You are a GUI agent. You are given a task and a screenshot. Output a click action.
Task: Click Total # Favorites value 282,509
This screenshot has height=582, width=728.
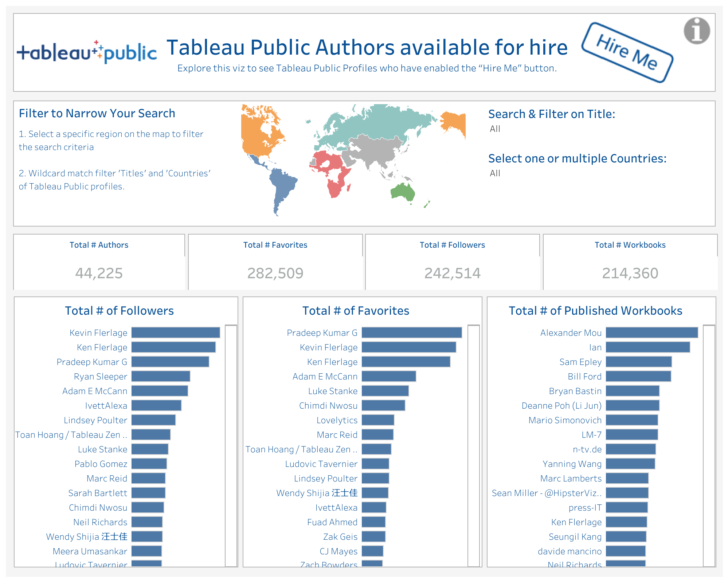(275, 273)
